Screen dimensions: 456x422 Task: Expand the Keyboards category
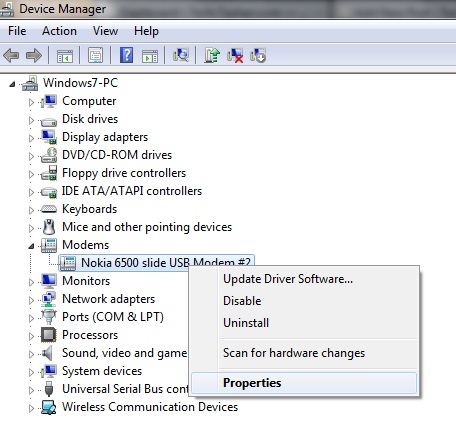31,210
